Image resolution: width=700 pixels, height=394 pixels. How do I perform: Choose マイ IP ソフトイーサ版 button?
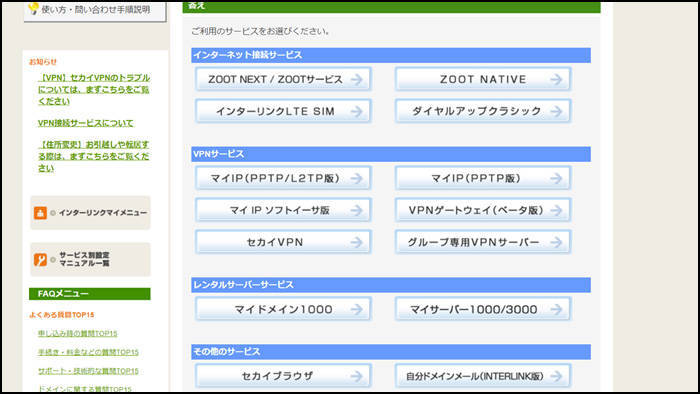pos(283,210)
